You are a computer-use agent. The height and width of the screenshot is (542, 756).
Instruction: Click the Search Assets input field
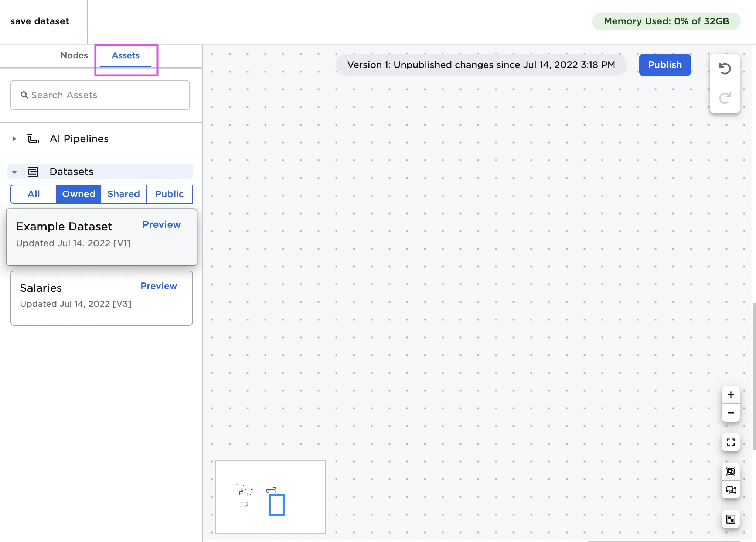point(100,95)
